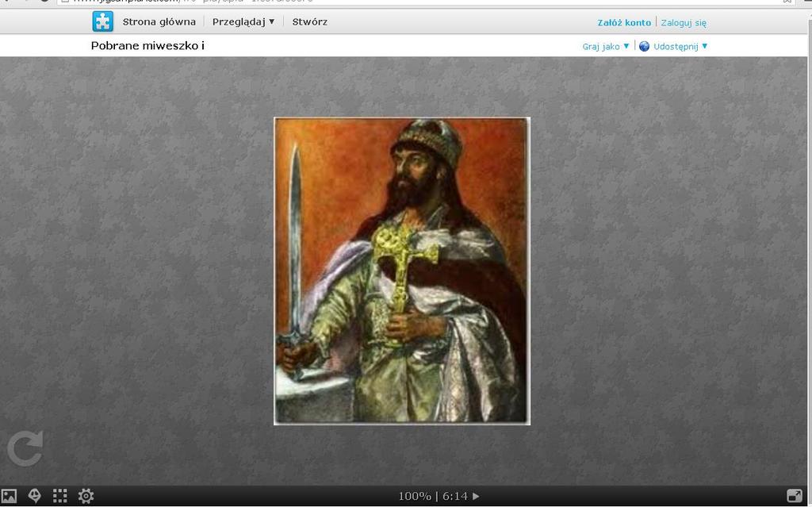Click the play arrow beside the timer
This screenshot has height=507, width=812.
tap(476, 496)
